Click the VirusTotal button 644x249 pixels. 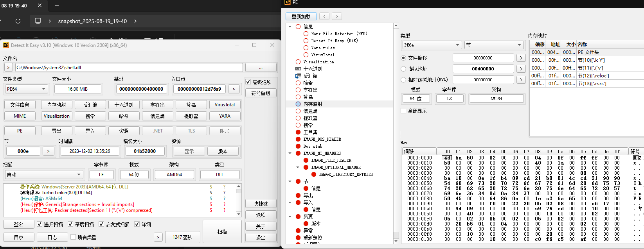[x=225, y=105]
